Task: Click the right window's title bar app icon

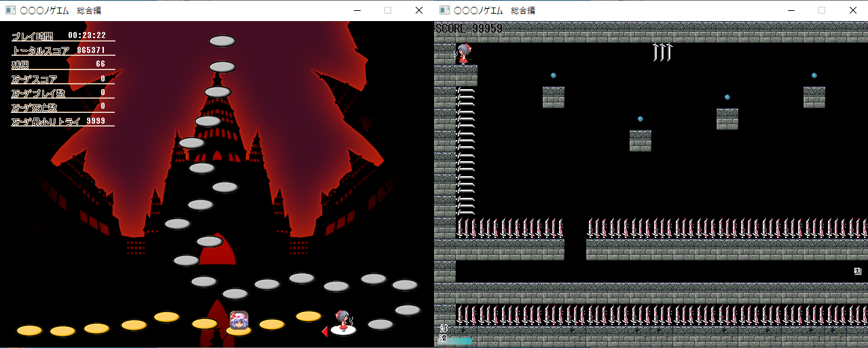Action: point(444,10)
